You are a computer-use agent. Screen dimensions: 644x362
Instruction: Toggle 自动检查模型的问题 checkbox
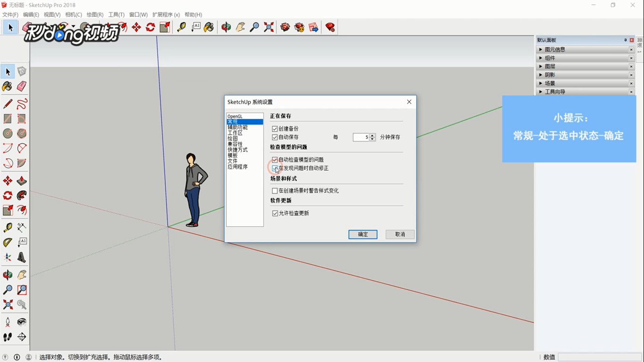tap(275, 160)
